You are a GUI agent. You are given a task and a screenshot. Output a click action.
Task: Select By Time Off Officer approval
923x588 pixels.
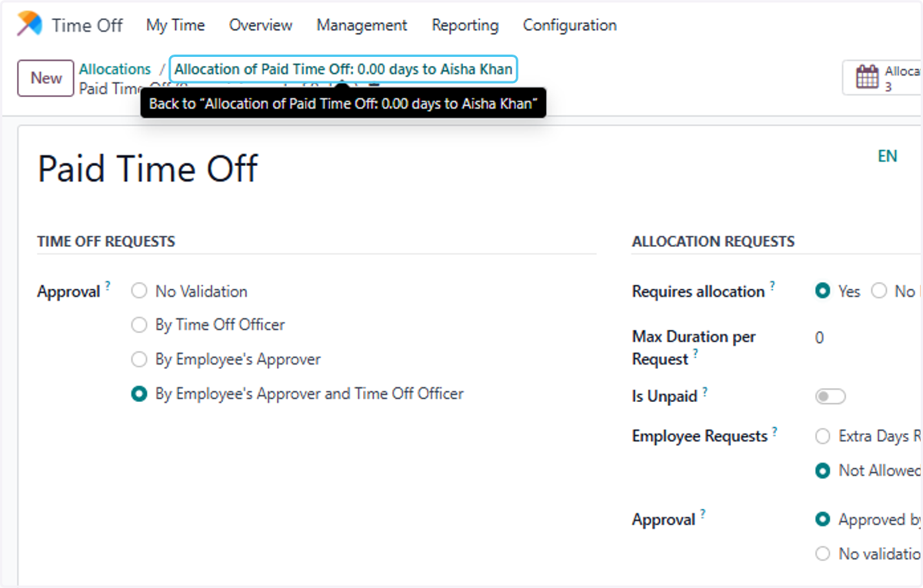pyautogui.click(x=139, y=325)
